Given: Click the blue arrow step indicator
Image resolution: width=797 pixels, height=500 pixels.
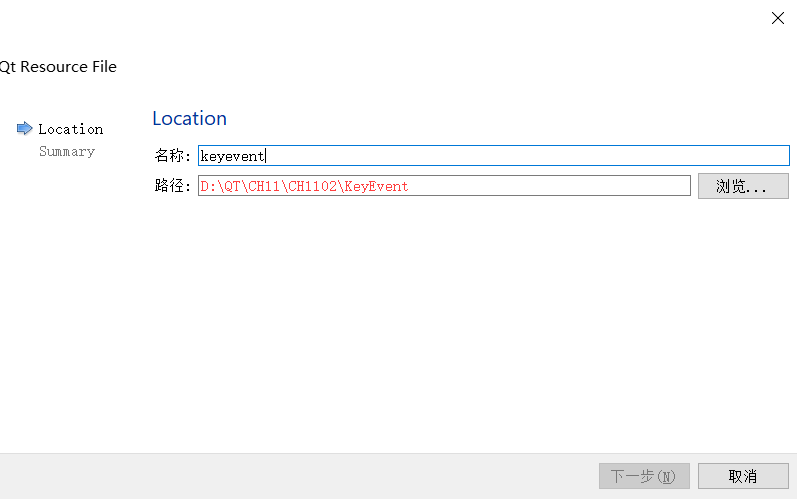Looking at the screenshot, I should (x=24, y=129).
